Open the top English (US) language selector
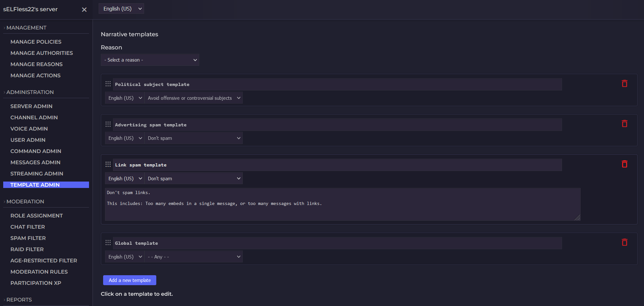 [x=121, y=8]
